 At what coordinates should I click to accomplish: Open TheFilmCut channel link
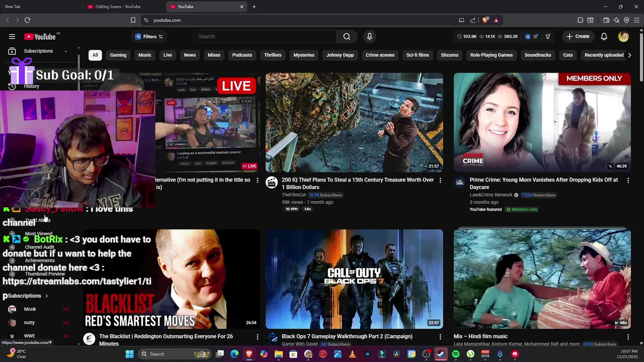pyautogui.click(x=294, y=195)
